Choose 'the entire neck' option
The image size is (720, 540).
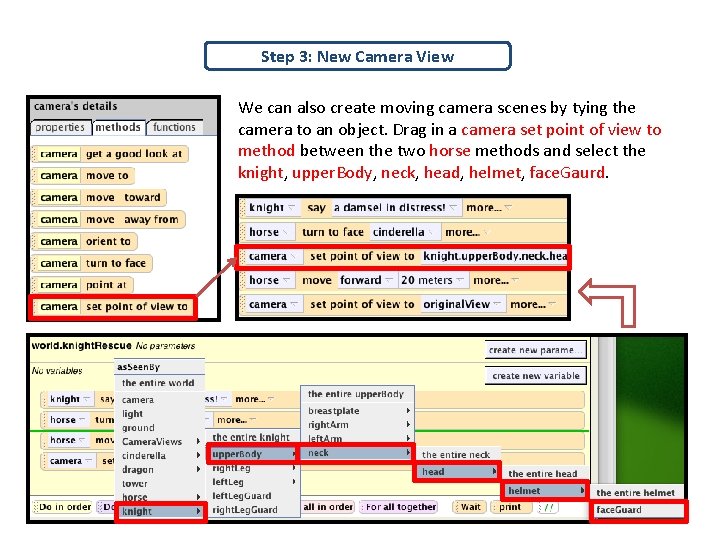[456, 455]
